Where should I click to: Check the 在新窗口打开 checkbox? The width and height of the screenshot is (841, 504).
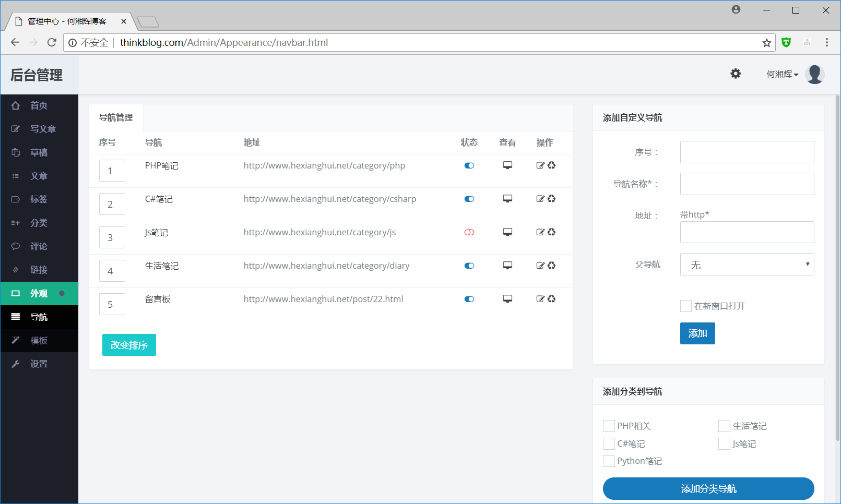coord(686,306)
